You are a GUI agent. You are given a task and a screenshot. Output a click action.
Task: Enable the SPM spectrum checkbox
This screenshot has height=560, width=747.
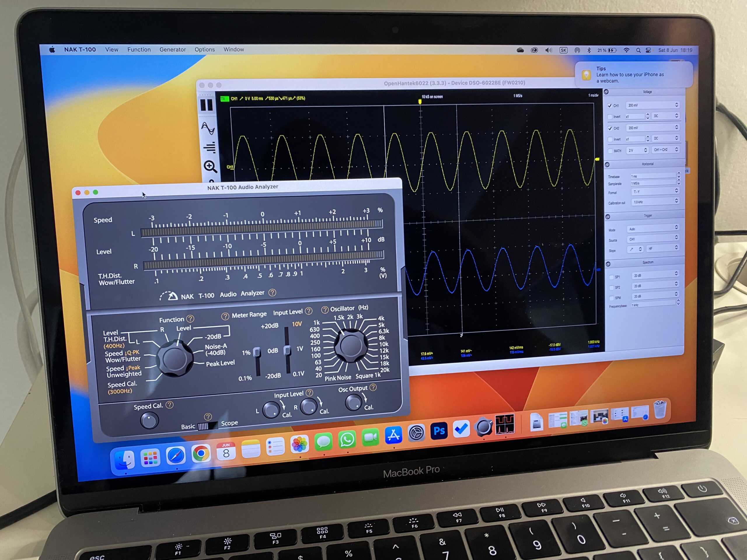pos(611,298)
